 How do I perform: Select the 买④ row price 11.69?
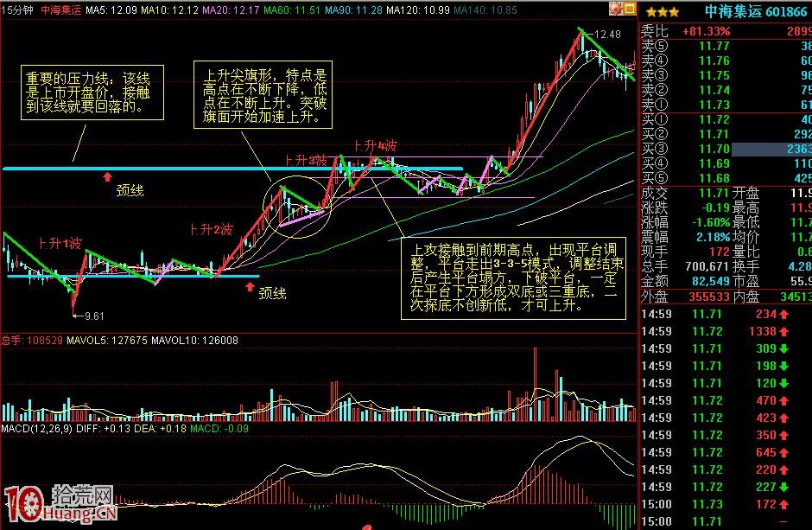(714, 163)
